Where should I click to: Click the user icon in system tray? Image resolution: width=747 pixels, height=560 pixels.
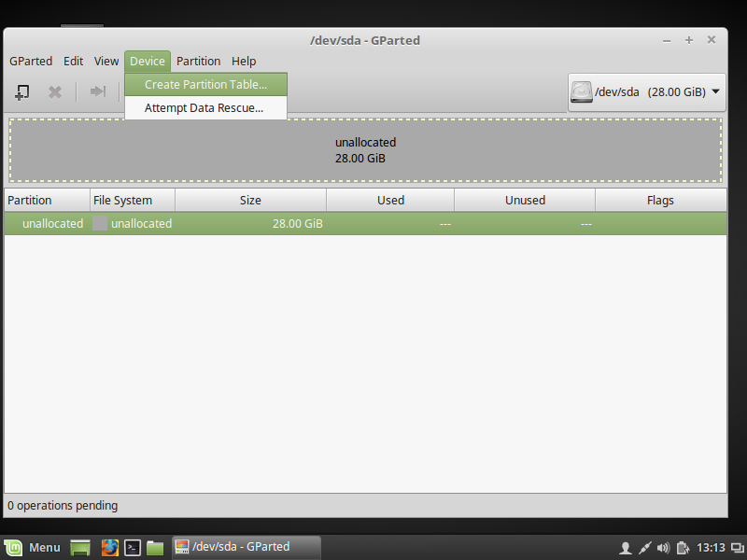click(x=626, y=548)
